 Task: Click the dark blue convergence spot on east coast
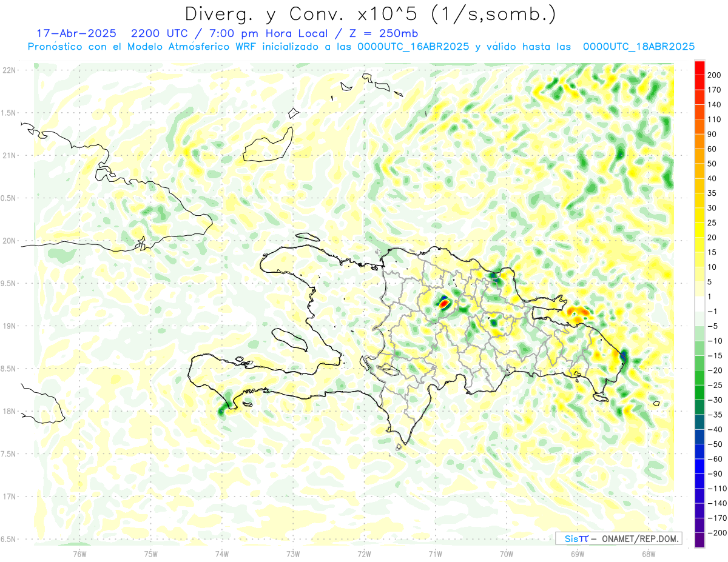(x=622, y=355)
